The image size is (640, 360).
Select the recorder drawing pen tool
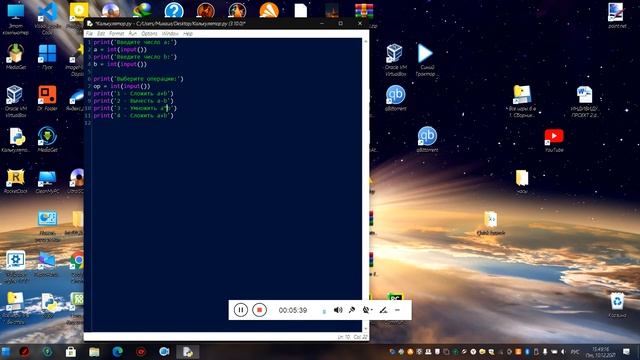[383, 310]
